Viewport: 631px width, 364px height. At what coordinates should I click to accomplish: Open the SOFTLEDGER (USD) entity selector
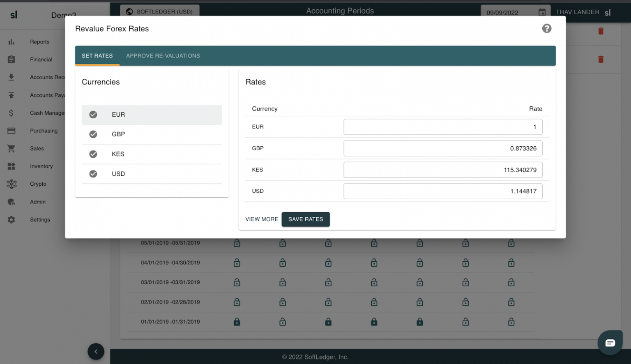[159, 12]
